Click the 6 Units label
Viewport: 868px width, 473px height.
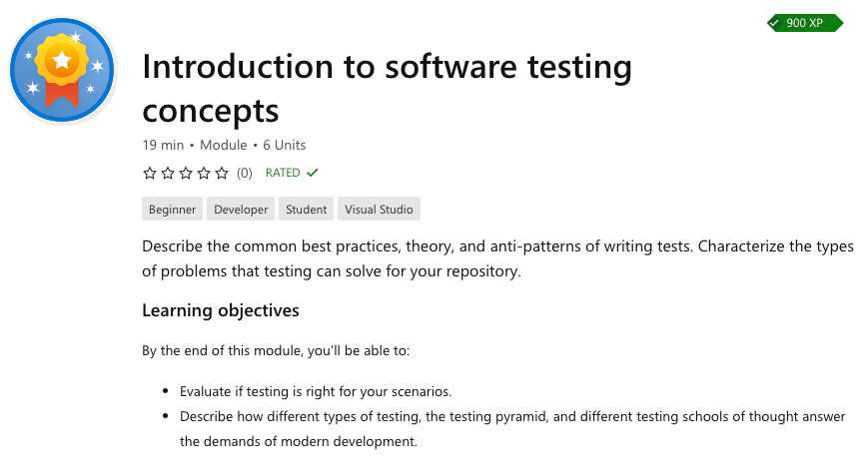pos(290,145)
